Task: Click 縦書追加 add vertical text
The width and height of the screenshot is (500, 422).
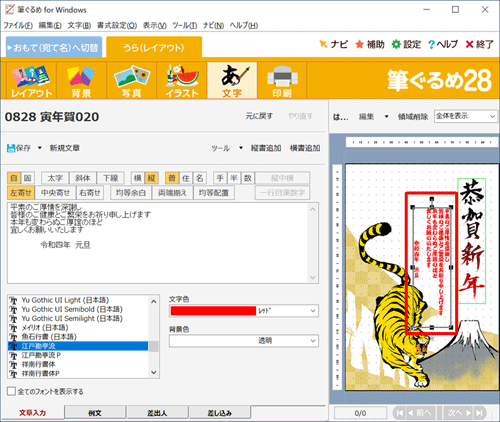Action: point(266,148)
